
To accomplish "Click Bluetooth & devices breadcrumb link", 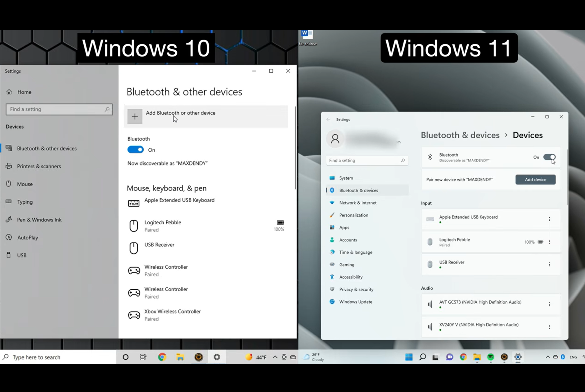I will click(460, 135).
